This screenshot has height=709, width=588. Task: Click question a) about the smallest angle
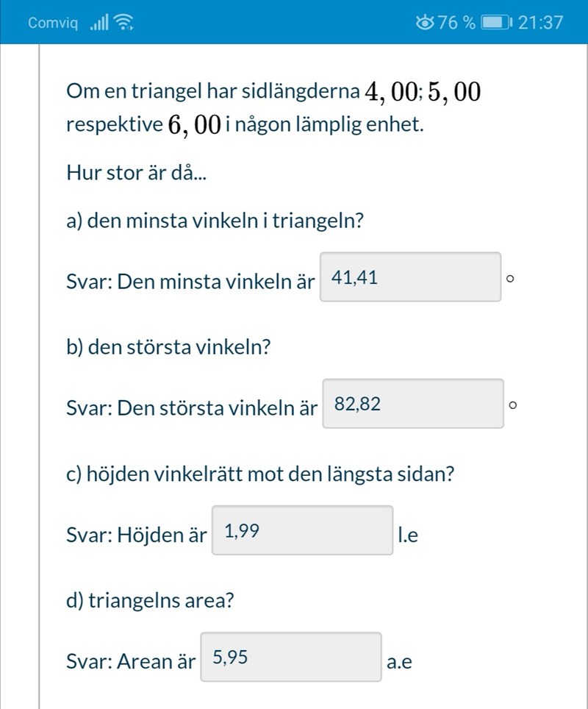point(216,220)
